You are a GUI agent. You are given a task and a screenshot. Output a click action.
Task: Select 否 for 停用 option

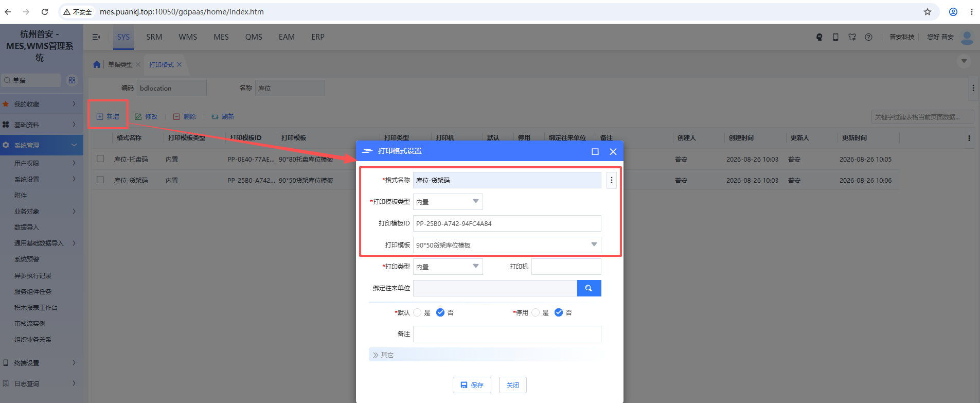[559, 312]
